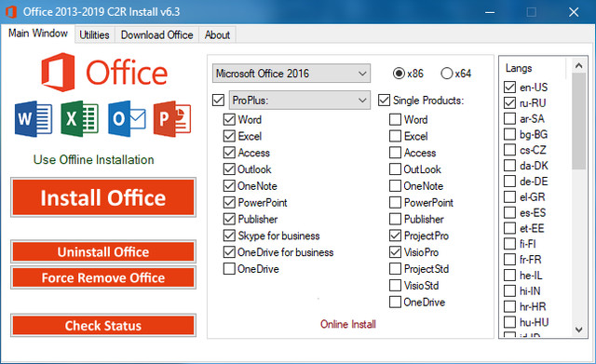The width and height of the screenshot is (596, 364).
Task: Click the large Office logo
Action: coord(104,73)
